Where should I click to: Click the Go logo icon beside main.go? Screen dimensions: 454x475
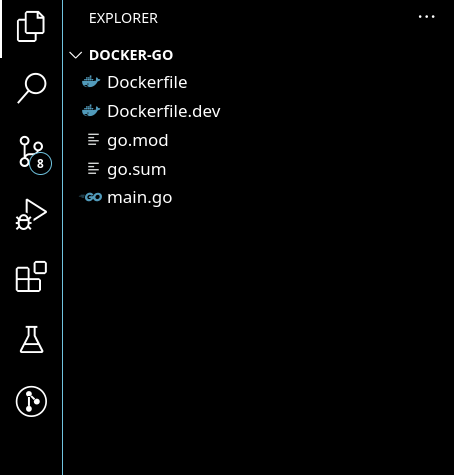(x=91, y=197)
